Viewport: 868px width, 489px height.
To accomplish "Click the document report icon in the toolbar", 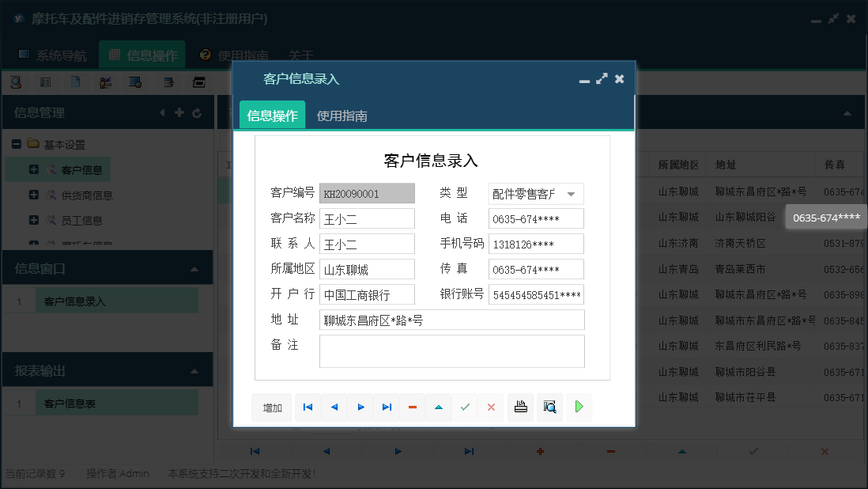I will (76, 81).
